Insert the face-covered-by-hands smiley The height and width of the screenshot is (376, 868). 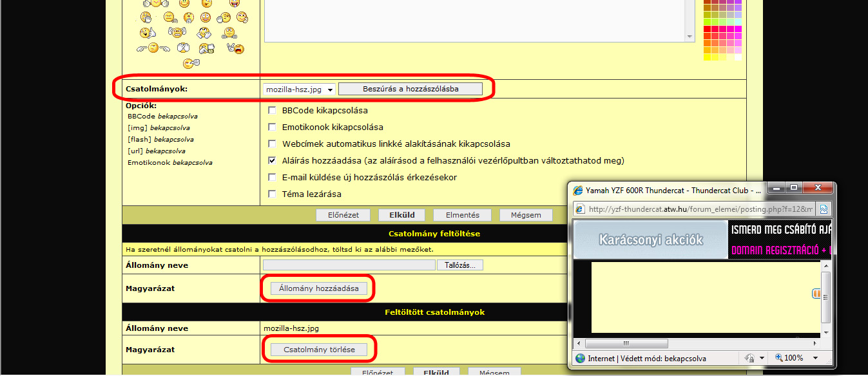click(x=183, y=47)
